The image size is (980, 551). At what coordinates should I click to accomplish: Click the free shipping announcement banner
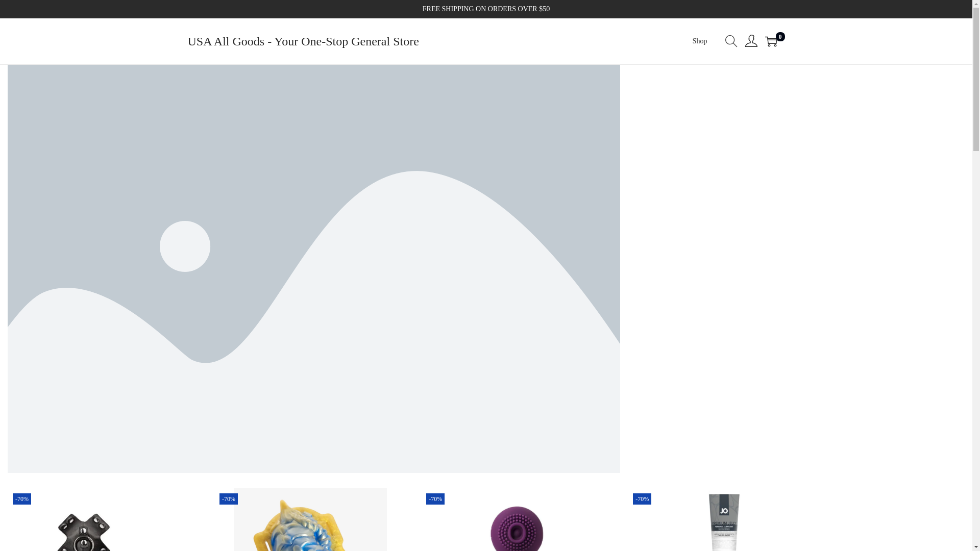pyautogui.click(x=486, y=9)
